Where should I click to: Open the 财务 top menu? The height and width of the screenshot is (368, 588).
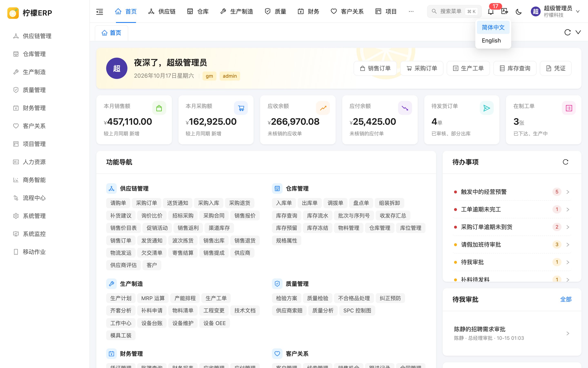click(308, 11)
